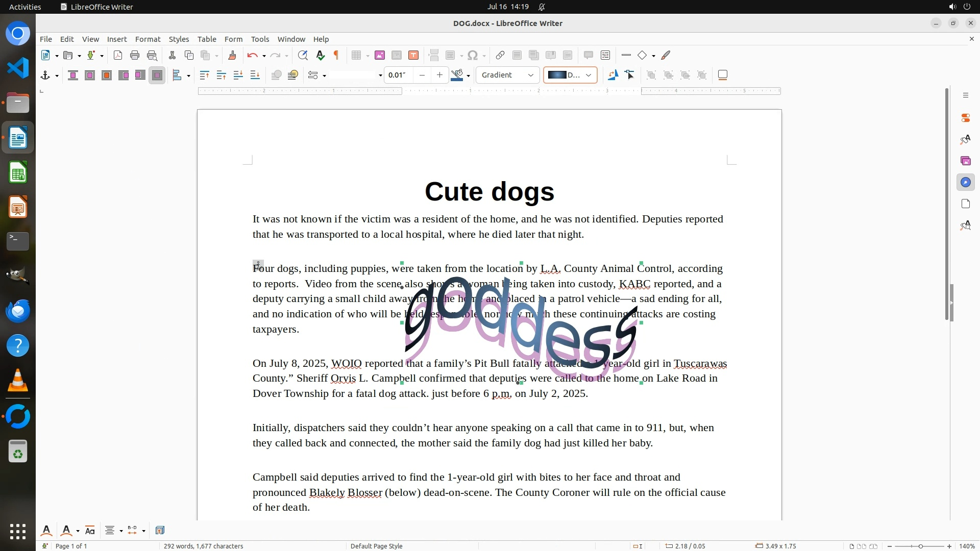Expand the line style dropdown
Screen dimensions: 980x551
click(380, 76)
